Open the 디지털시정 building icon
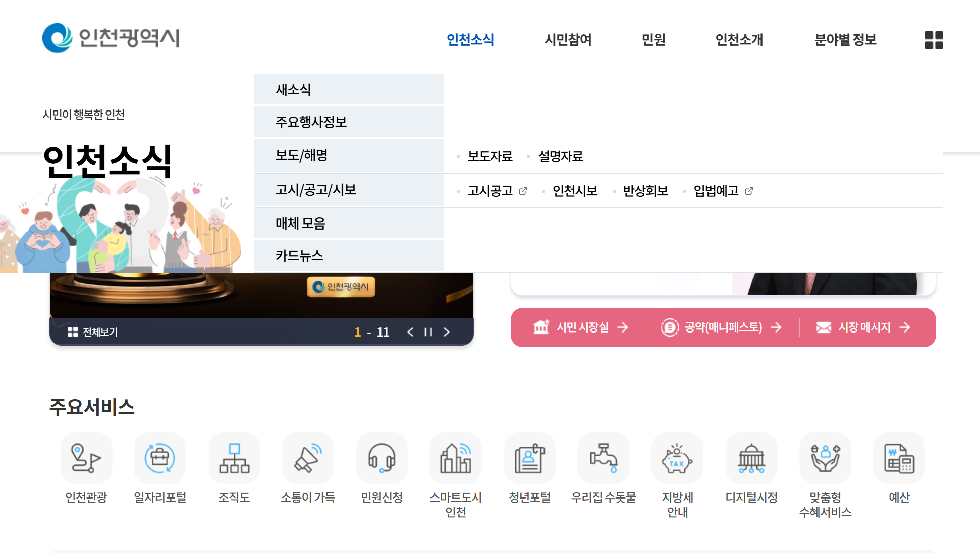 point(751,458)
